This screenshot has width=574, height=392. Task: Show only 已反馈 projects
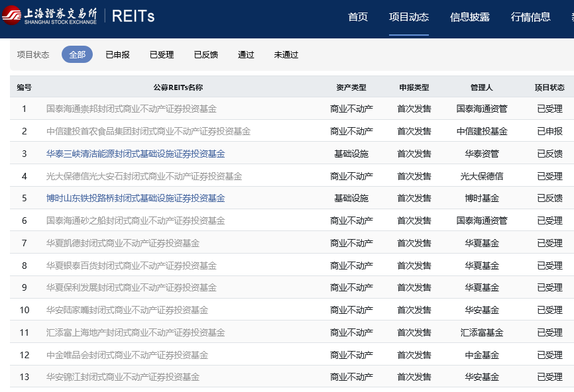[x=205, y=55]
